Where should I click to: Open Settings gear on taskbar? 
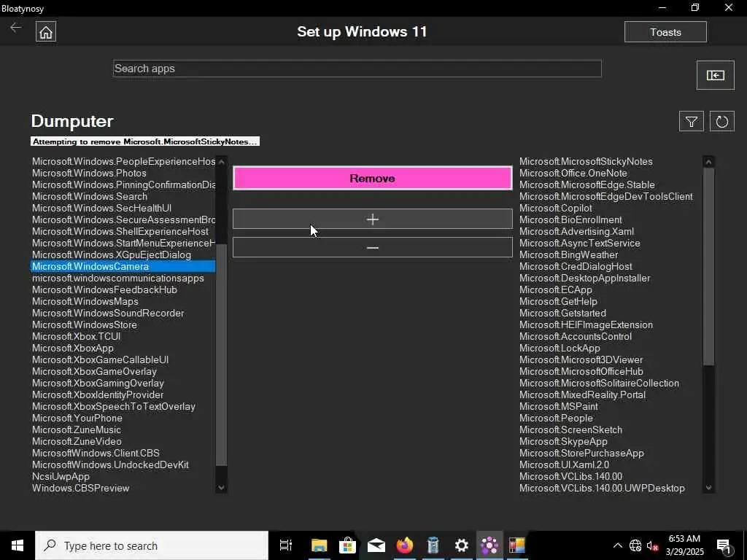(x=461, y=545)
